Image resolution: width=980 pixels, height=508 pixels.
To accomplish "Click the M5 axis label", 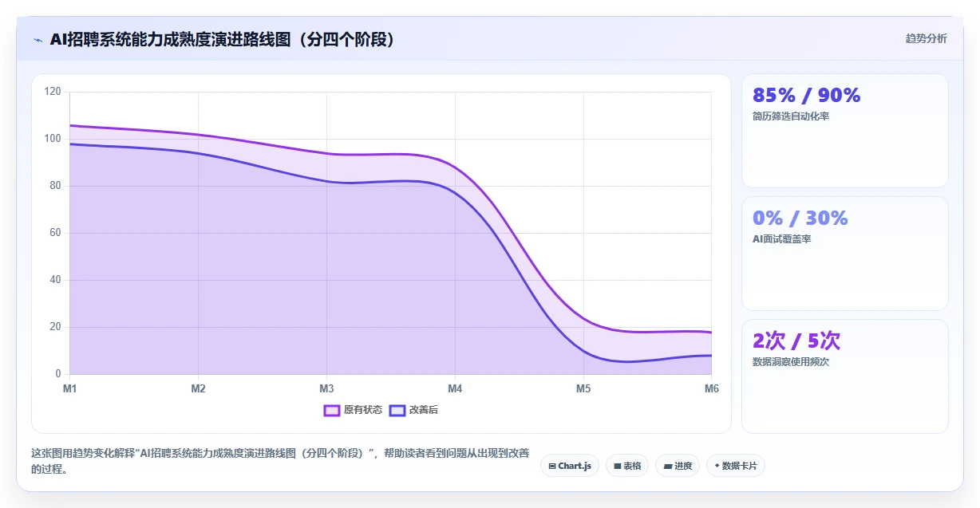I will point(583,388).
